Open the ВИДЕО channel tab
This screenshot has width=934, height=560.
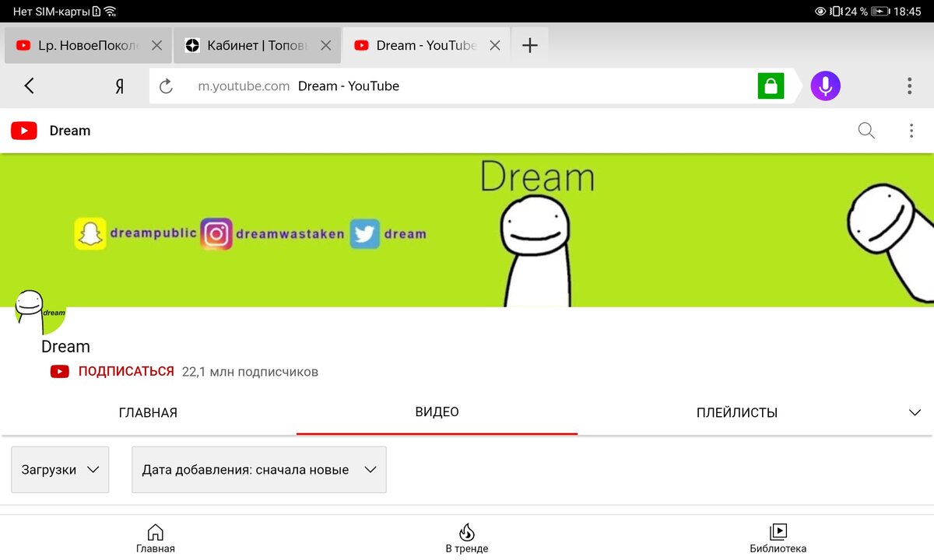[x=437, y=412]
